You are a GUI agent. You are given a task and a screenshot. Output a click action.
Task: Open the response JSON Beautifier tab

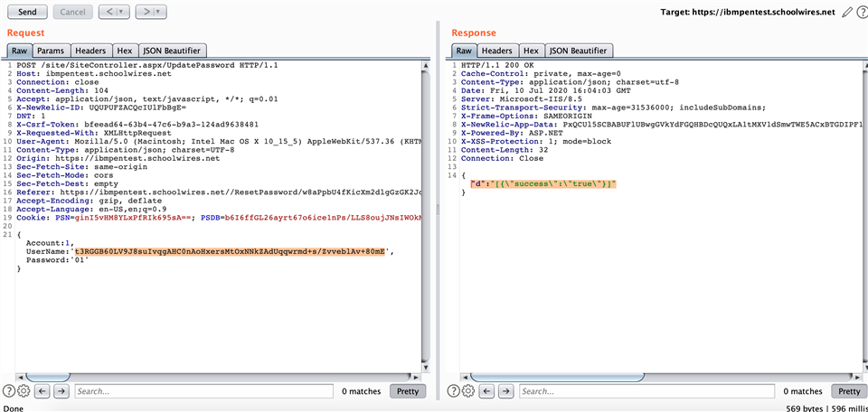point(579,51)
